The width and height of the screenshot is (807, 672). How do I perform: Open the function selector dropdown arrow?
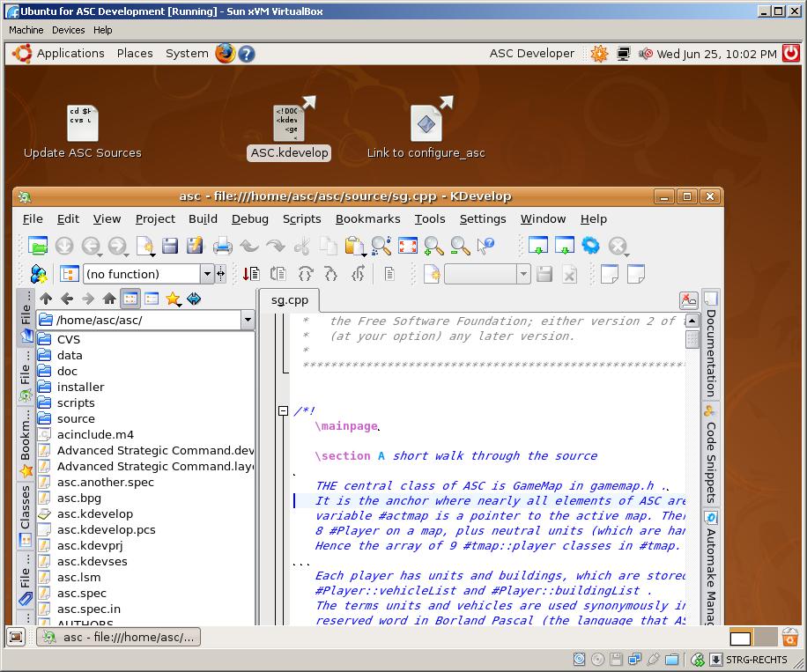(207, 274)
